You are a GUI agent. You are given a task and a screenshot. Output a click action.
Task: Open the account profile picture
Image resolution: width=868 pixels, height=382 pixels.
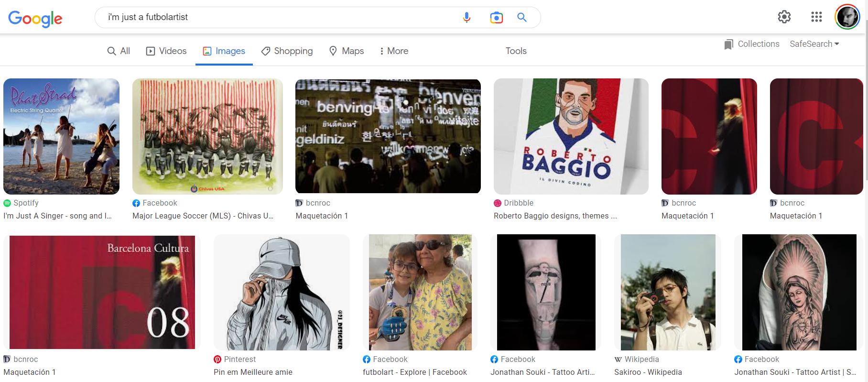coord(847,17)
